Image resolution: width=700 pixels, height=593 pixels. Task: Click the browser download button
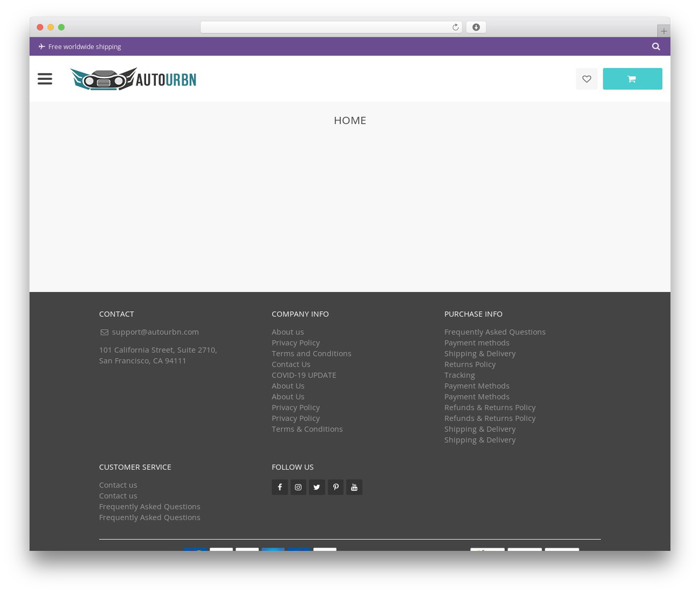pos(476,27)
